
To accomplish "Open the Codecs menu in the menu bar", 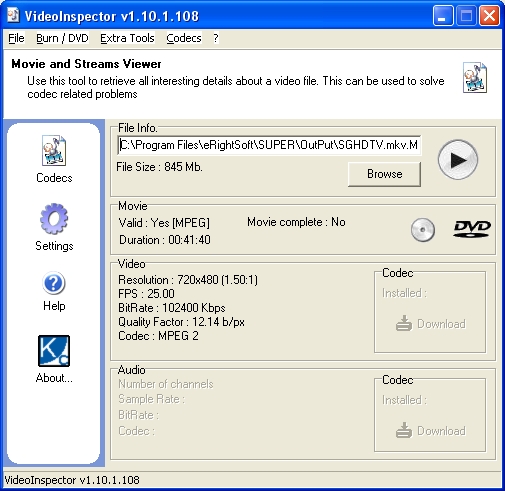I will pyautogui.click(x=184, y=38).
